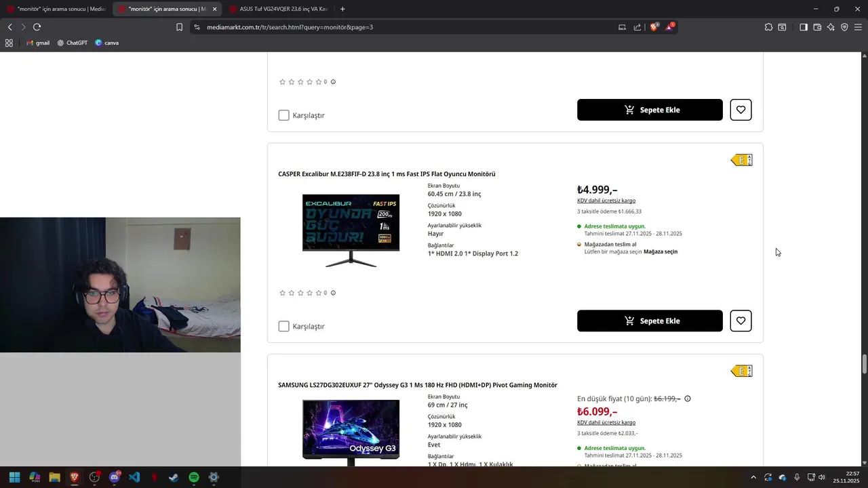
Task: Open Visual Studio Code from the taskbar
Action: 134,477
